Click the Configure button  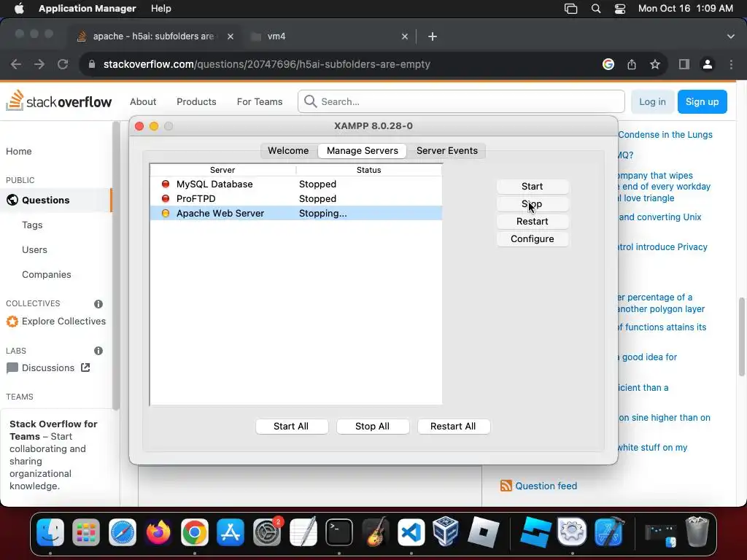pos(532,239)
